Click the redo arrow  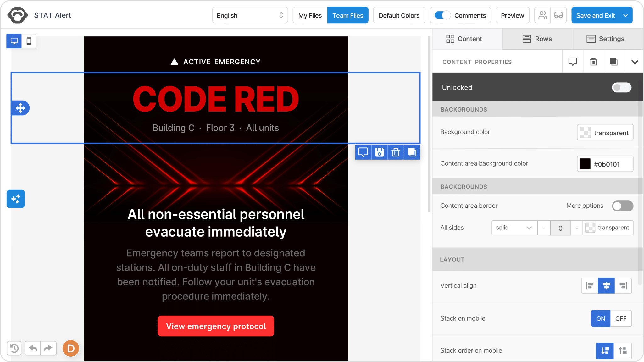coord(48,348)
